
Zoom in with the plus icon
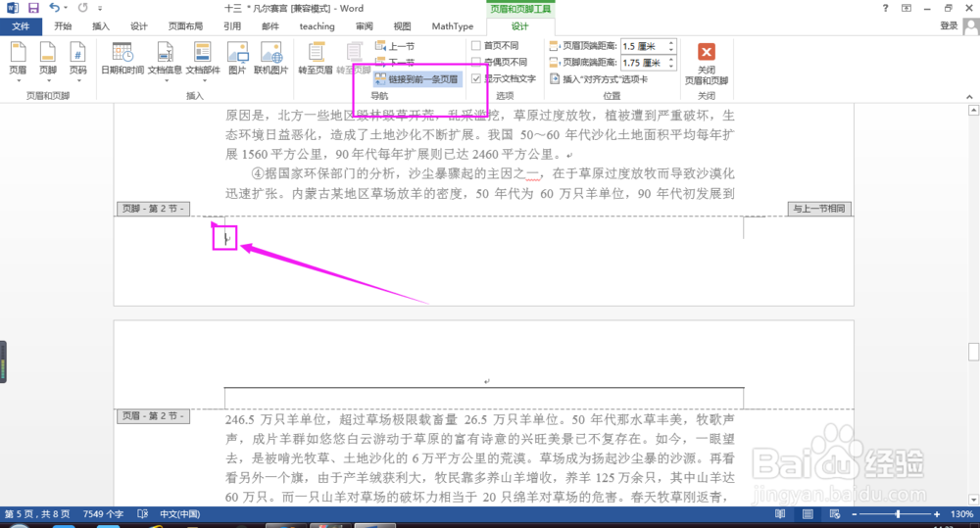click(x=937, y=514)
